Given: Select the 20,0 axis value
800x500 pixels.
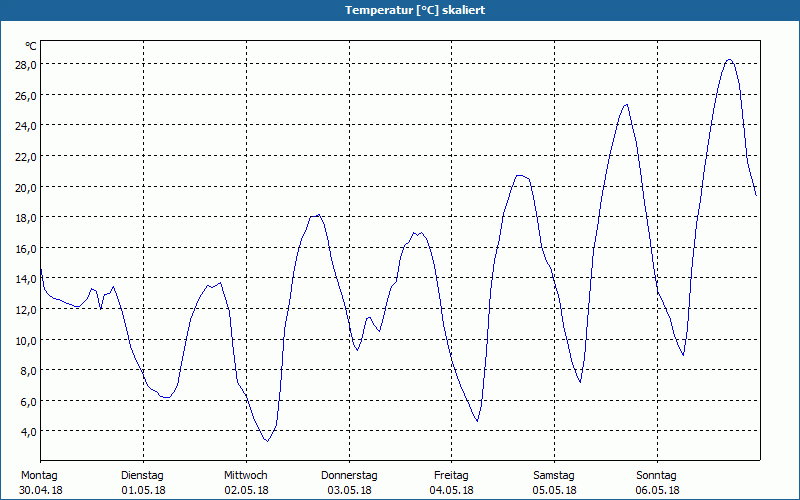Looking at the screenshot, I should coord(26,187).
